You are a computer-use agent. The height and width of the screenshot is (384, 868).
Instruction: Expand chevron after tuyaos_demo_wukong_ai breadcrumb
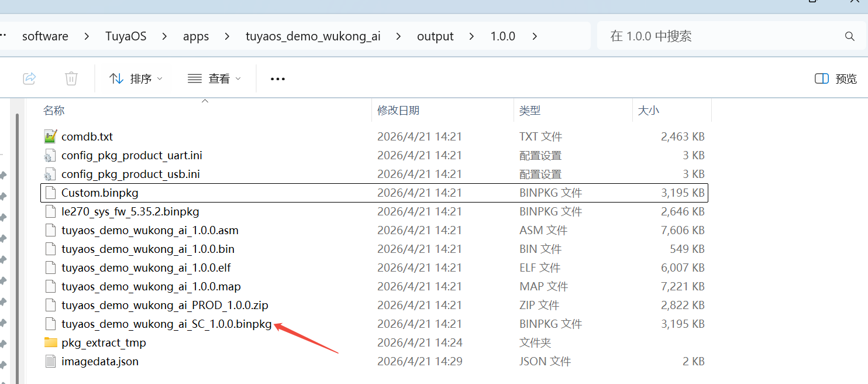click(x=398, y=36)
